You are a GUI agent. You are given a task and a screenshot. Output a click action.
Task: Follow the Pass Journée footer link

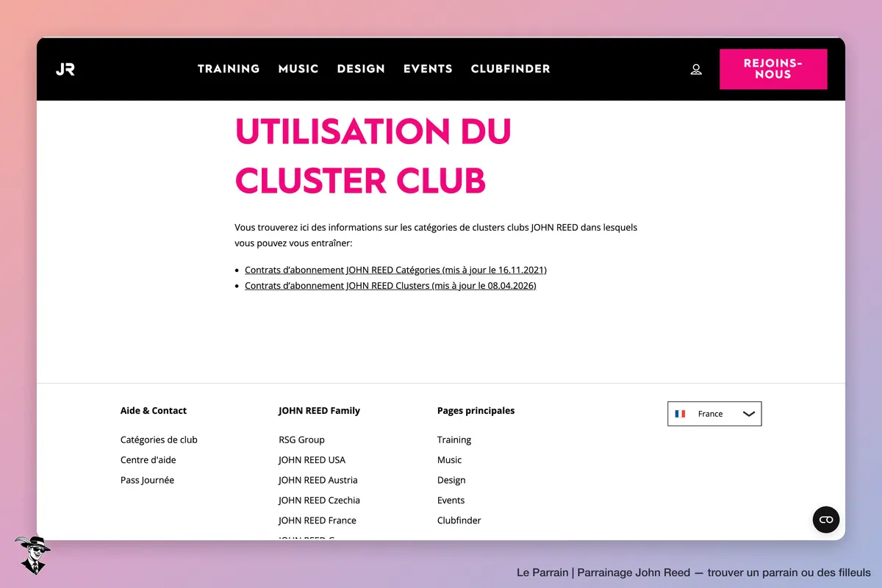click(x=147, y=480)
